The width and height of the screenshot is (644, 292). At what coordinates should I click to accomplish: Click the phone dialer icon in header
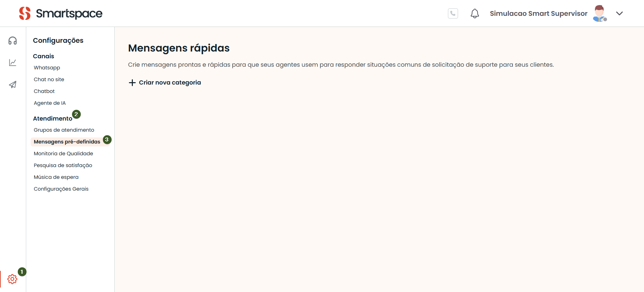point(453,13)
